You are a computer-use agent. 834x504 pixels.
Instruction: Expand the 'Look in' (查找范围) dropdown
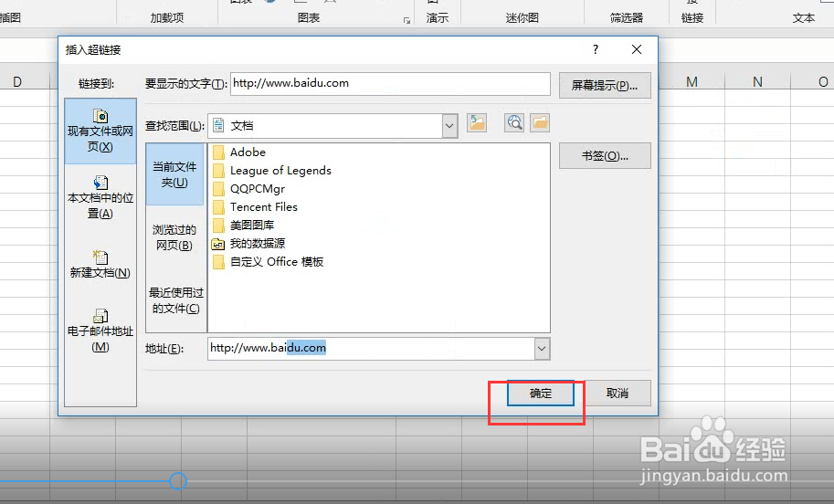[449, 126]
